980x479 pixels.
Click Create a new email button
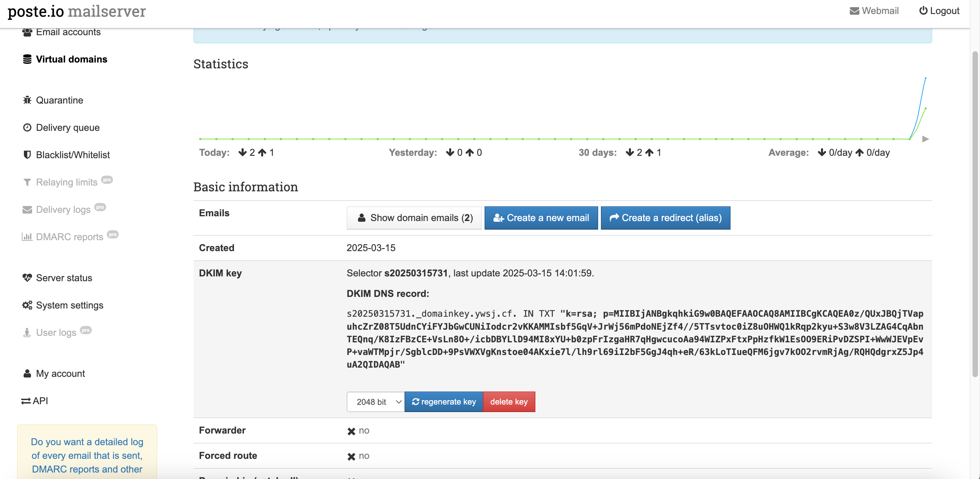[541, 218]
